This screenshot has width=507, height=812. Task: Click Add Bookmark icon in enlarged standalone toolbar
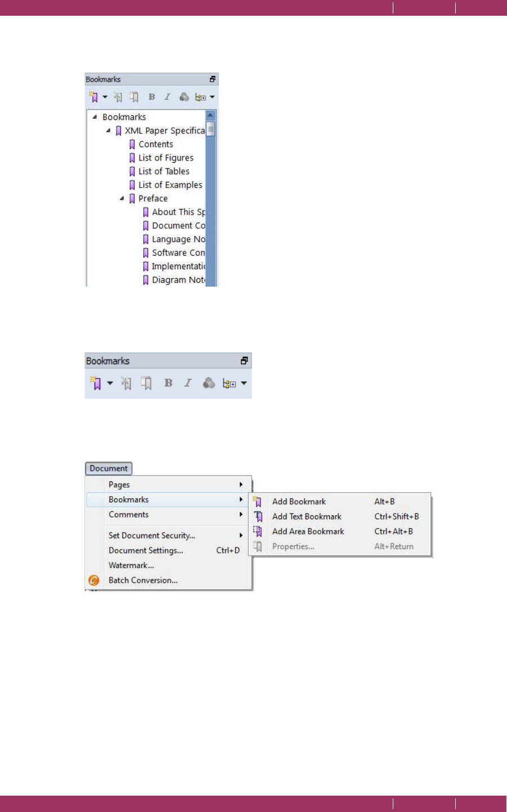(96, 383)
